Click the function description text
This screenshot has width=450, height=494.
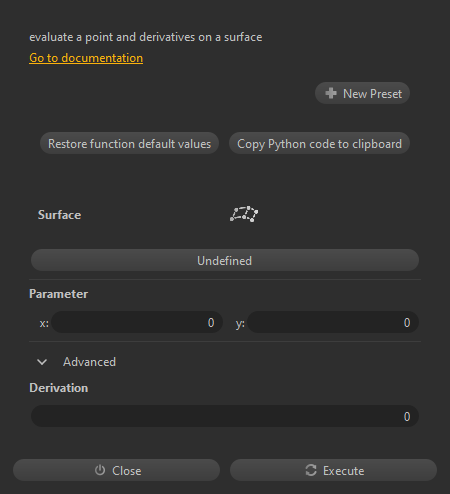tap(146, 37)
